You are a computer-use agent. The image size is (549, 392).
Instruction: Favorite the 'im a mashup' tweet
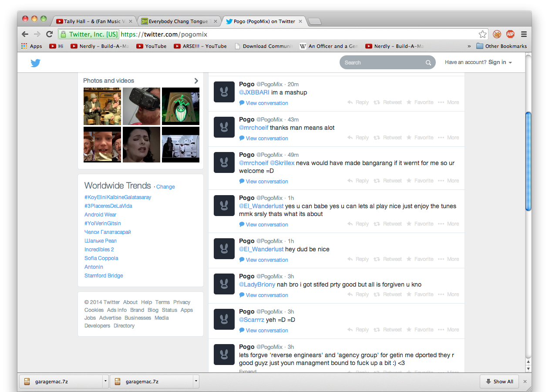click(420, 102)
